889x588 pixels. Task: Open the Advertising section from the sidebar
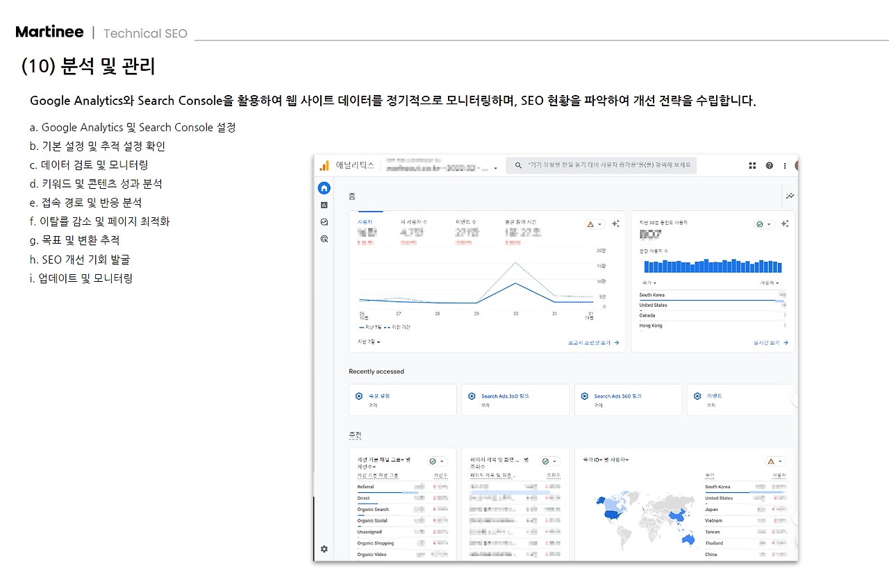pos(324,238)
